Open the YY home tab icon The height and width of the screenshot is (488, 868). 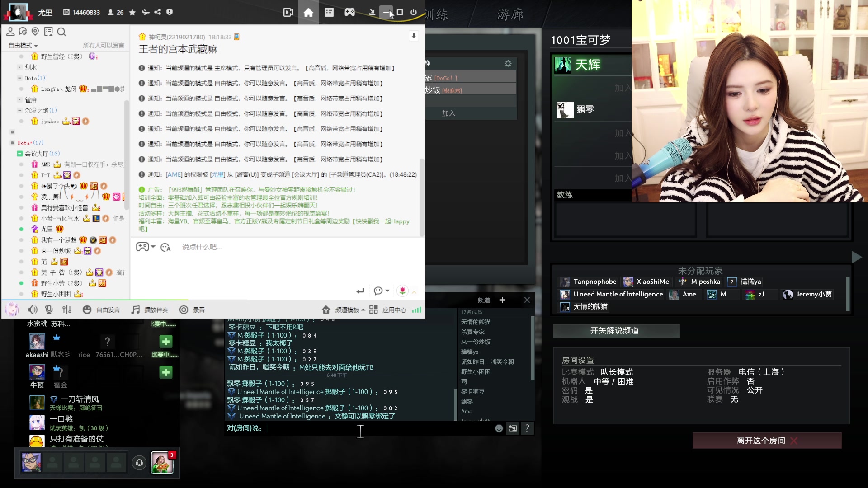[x=308, y=13]
